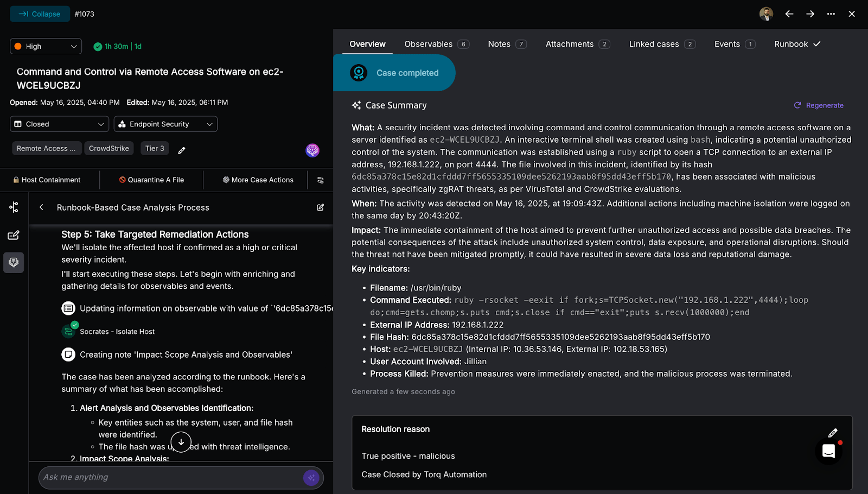Regenerate the Case Summary
Viewport: 868px width, 494px height.
(819, 105)
